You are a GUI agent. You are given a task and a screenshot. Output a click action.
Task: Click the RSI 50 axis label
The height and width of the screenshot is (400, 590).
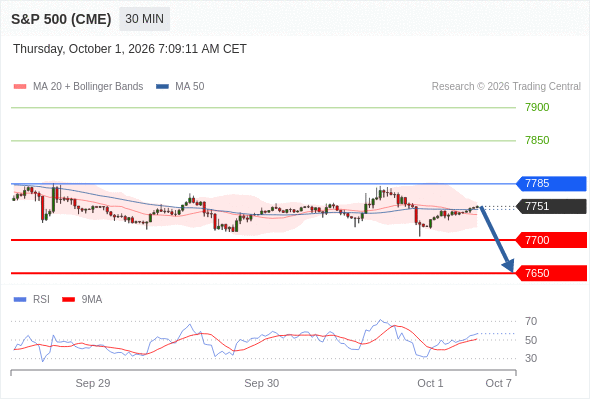(531, 340)
